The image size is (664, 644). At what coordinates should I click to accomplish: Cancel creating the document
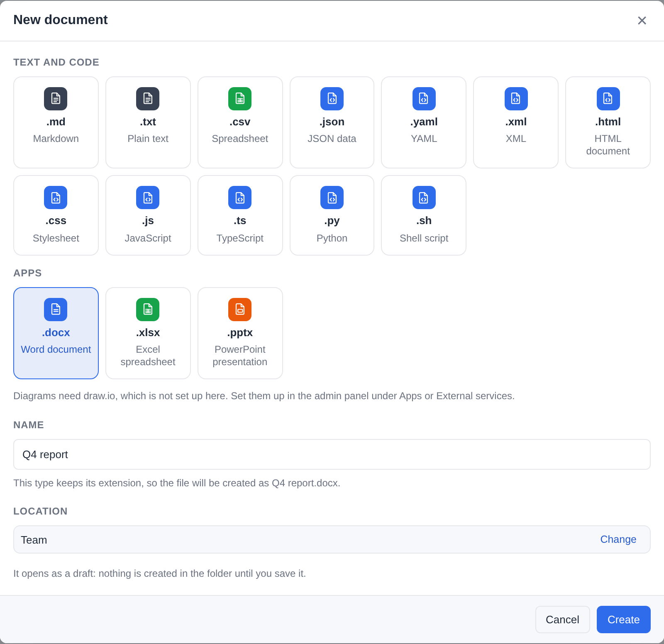[x=562, y=620]
